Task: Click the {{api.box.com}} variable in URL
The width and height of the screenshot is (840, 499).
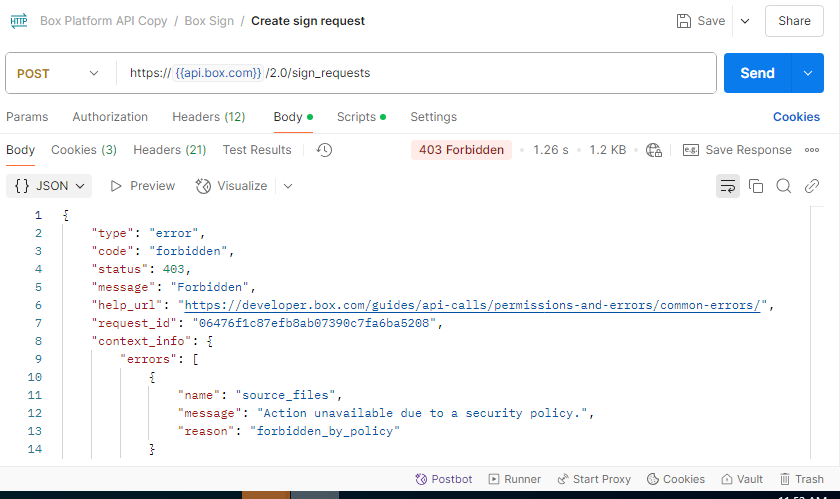Action: click(x=218, y=73)
